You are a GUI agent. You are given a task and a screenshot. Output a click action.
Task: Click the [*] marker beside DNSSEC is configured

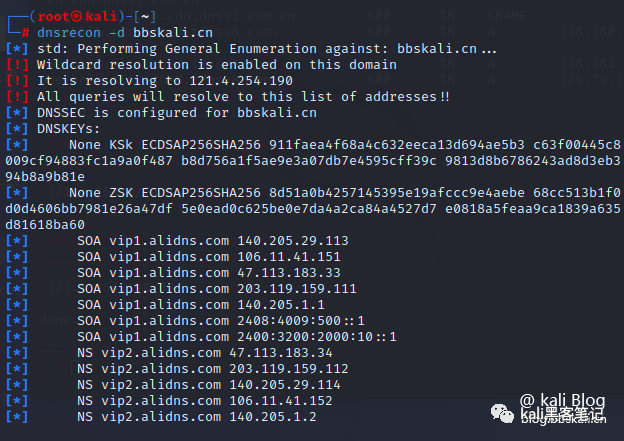pyautogui.click(x=17, y=112)
